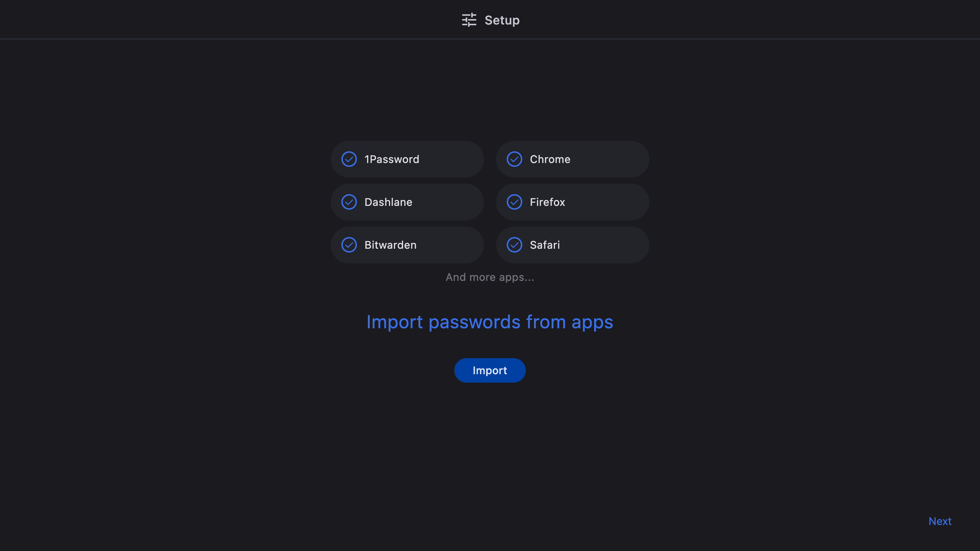Click the Setup sliders icon
The height and width of the screenshot is (551, 980).
(469, 20)
